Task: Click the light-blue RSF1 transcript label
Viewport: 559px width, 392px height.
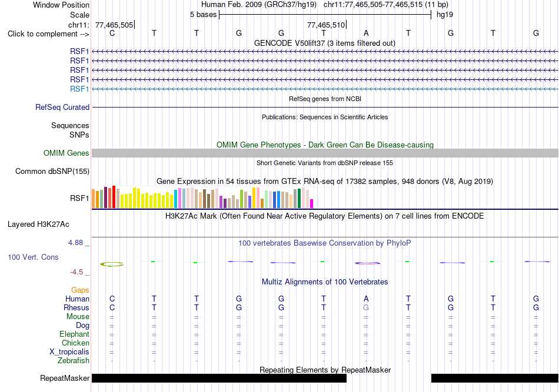Action: 79,89
